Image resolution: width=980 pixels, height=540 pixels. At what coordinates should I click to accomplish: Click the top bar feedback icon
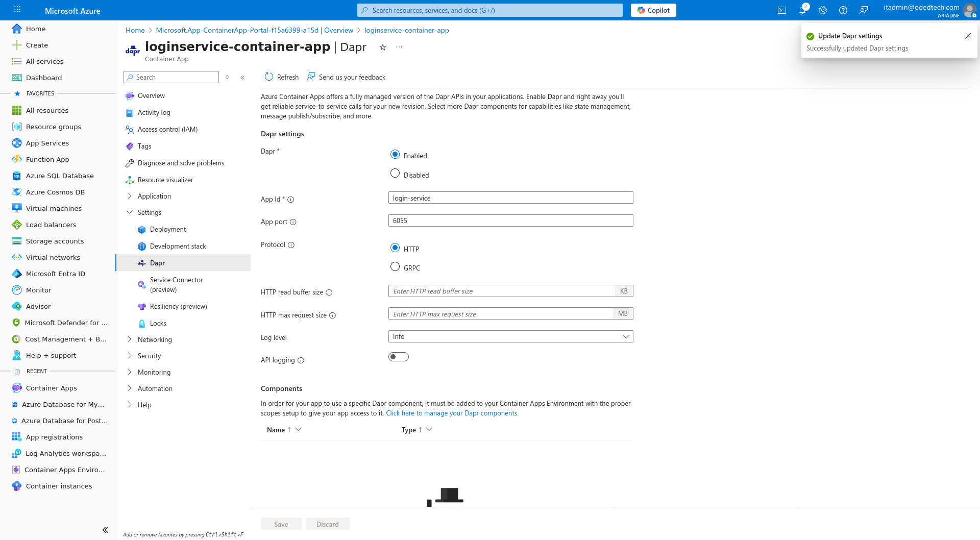coord(864,10)
